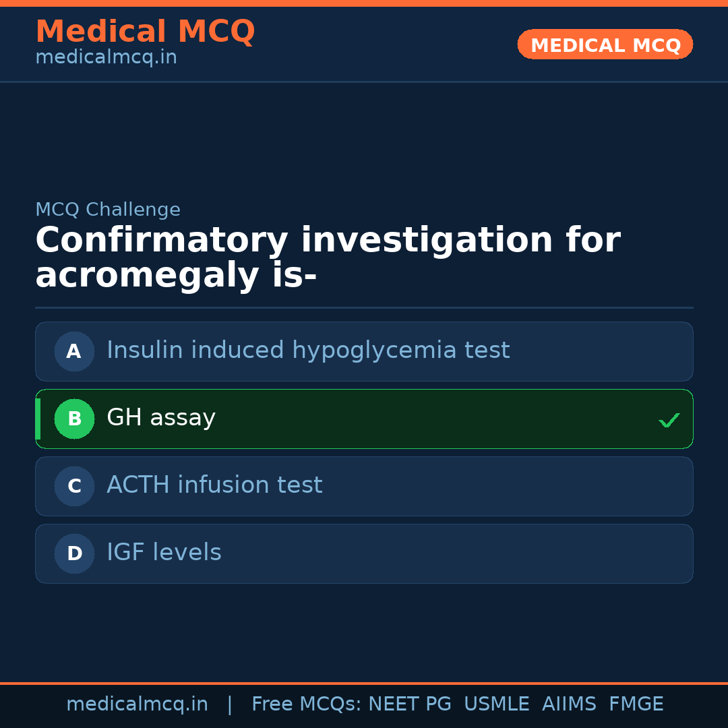Visit medicalmcq.in link under the title
Screen dimensions: 728x728
click(x=106, y=58)
